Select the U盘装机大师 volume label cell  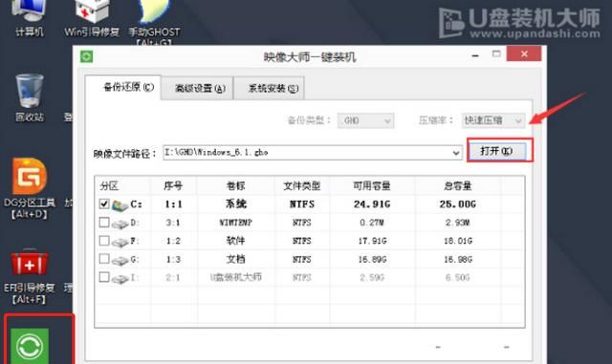coord(236,277)
